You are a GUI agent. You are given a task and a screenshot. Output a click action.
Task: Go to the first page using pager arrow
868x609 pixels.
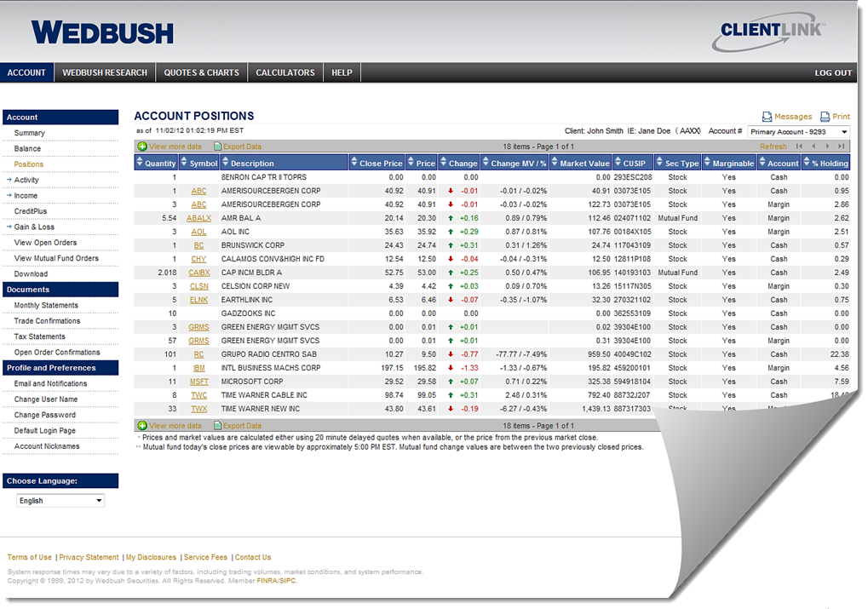pyautogui.click(x=799, y=147)
